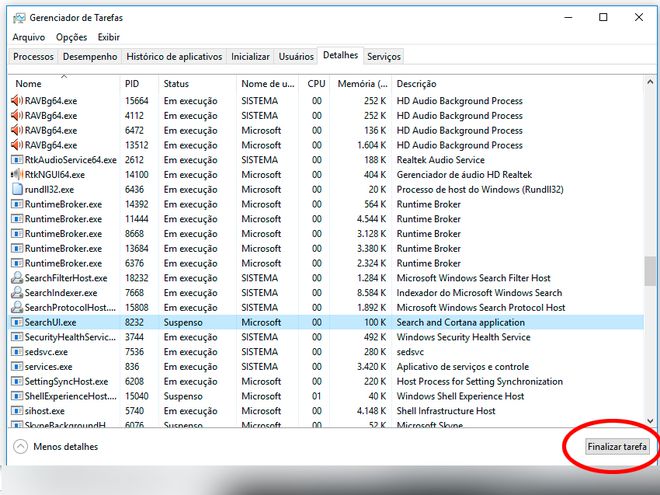This screenshot has height=495, width=660.
Task: Click the scrollbar up arrow
Action: (650, 82)
